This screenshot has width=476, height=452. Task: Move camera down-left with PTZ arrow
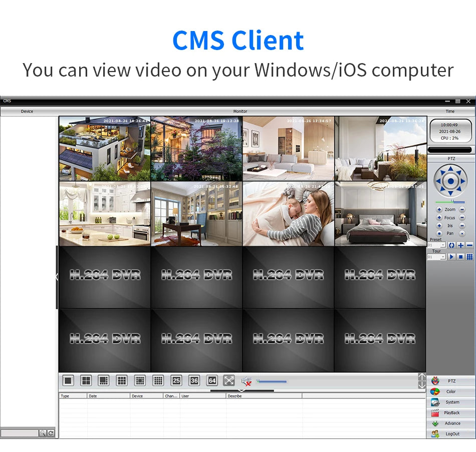pyautogui.click(x=442, y=190)
